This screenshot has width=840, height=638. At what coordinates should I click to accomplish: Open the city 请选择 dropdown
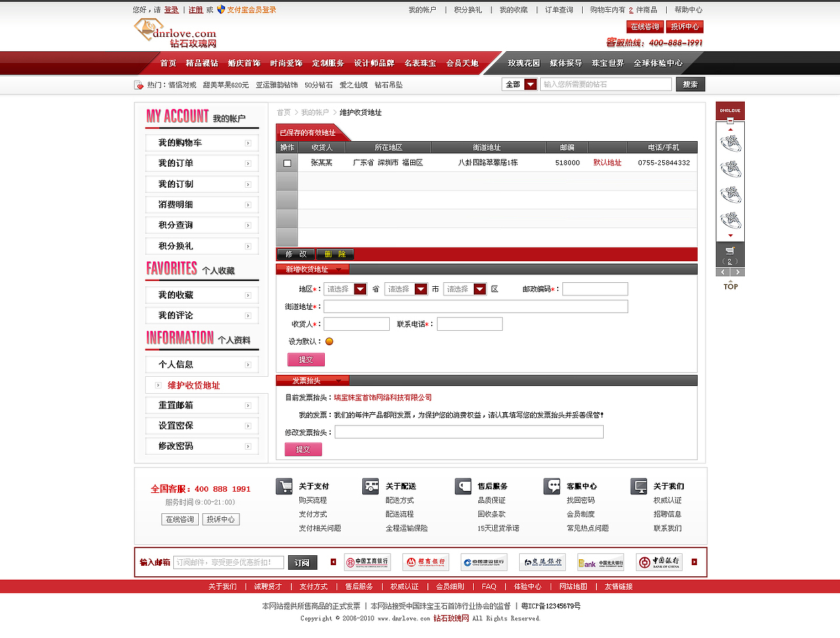pos(406,289)
